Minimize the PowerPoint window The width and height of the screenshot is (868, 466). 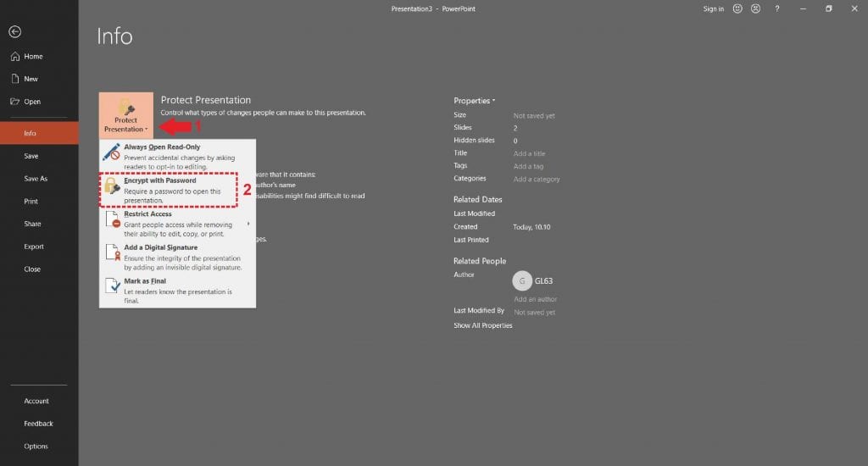tap(803, 8)
